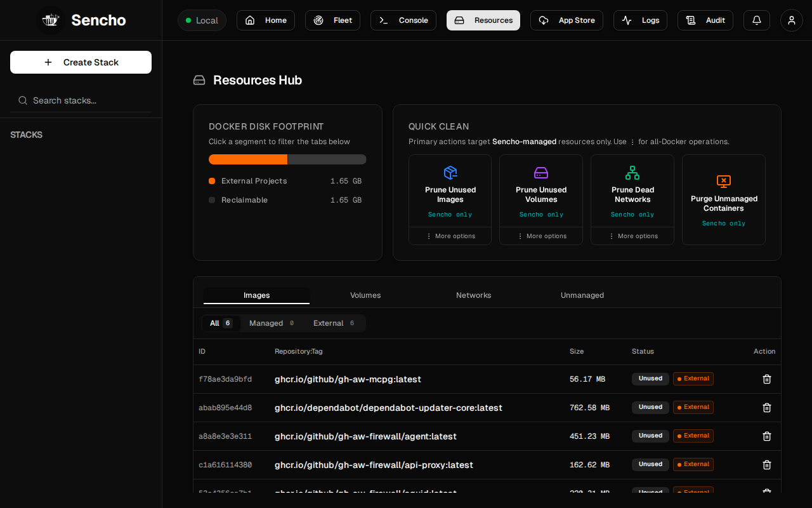Click the Prune Dead Networks icon

pyautogui.click(x=632, y=173)
